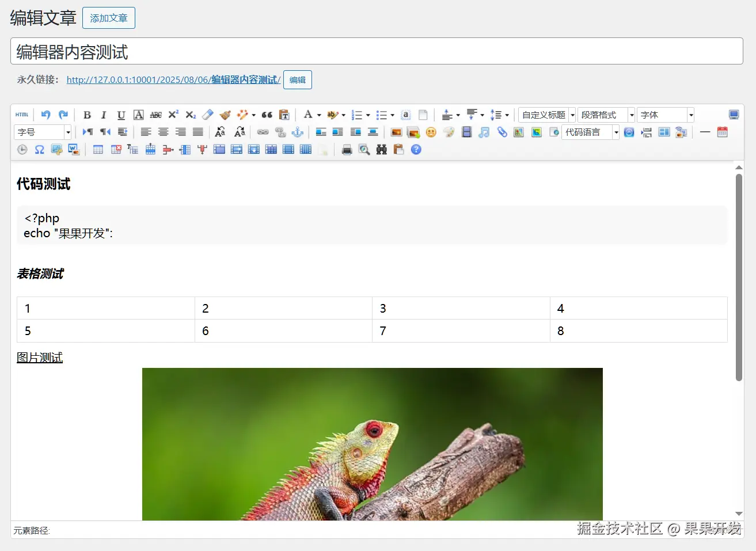Toggle subscript formatting
The height and width of the screenshot is (551, 756).
pos(191,115)
